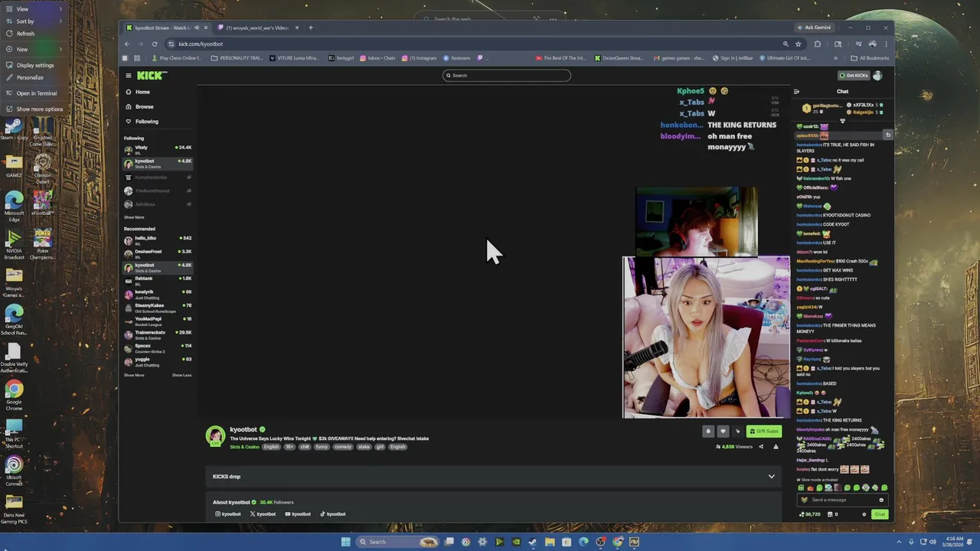Screen dimensions: 980x551
Task: Click Show More under Following list
Action: click(x=134, y=217)
